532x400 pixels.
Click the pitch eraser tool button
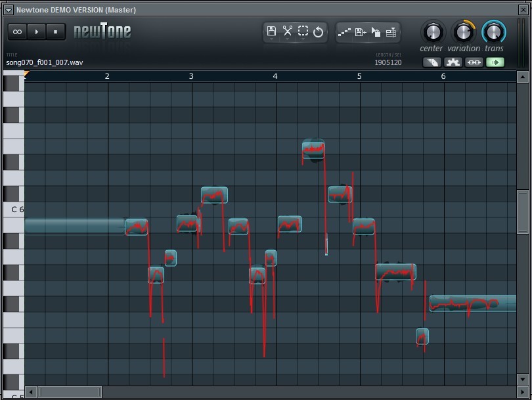(x=432, y=62)
